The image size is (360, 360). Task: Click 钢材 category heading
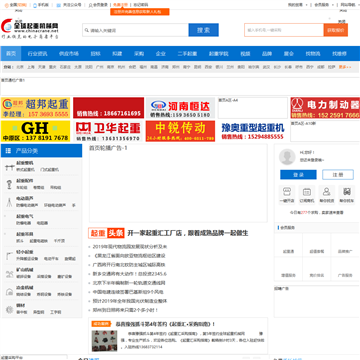(x=21, y=305)
